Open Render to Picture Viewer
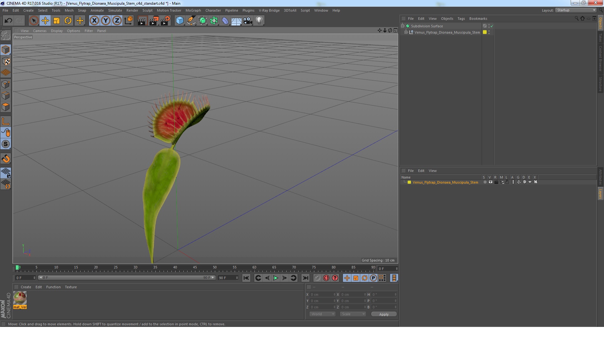This screenshot has width=604, height=364. coord(154,21)
